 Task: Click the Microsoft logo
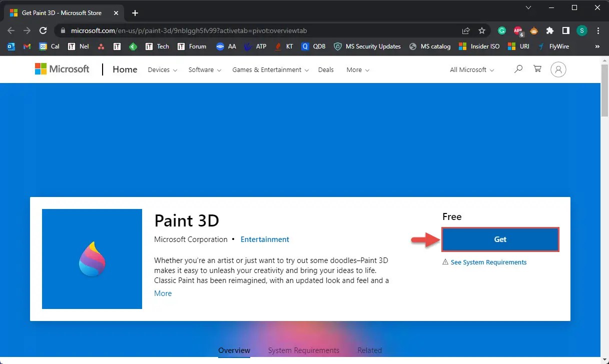[62, 69]
